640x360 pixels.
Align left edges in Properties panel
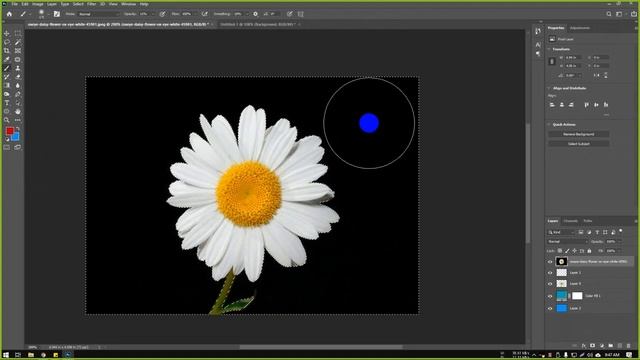(552, 105)
